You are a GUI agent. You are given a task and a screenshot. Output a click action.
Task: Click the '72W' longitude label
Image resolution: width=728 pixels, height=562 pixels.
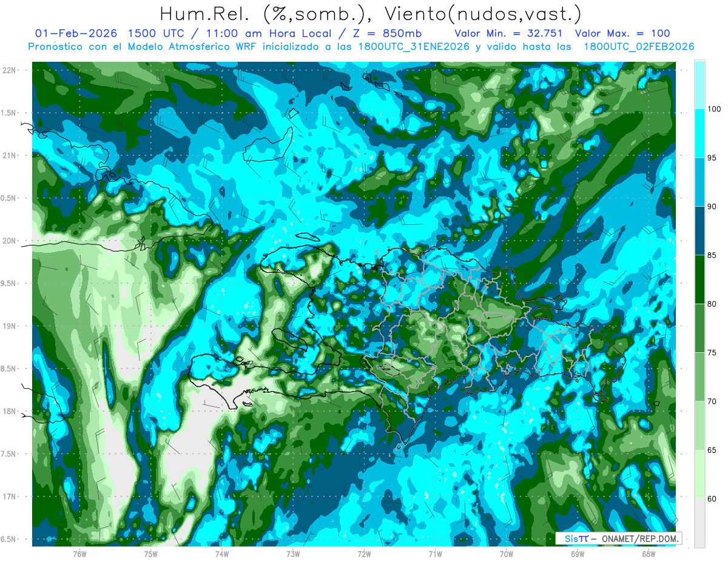(364, 554)
